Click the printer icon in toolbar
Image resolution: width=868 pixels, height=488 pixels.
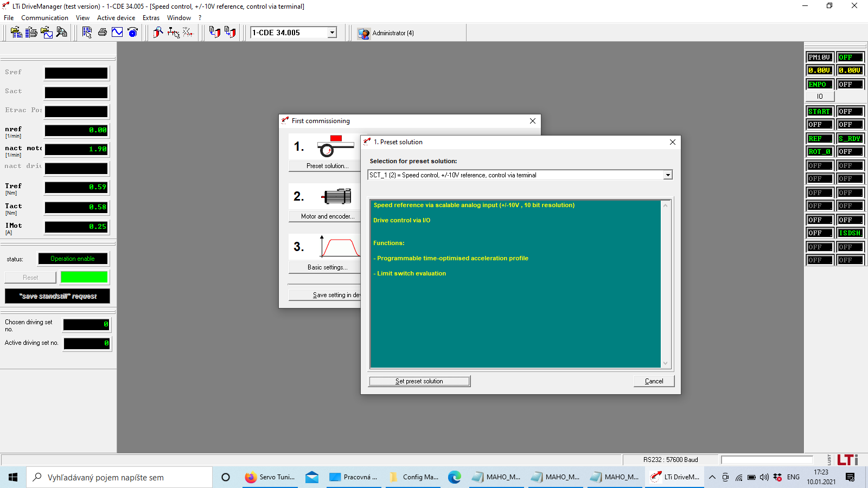point(102,33)
